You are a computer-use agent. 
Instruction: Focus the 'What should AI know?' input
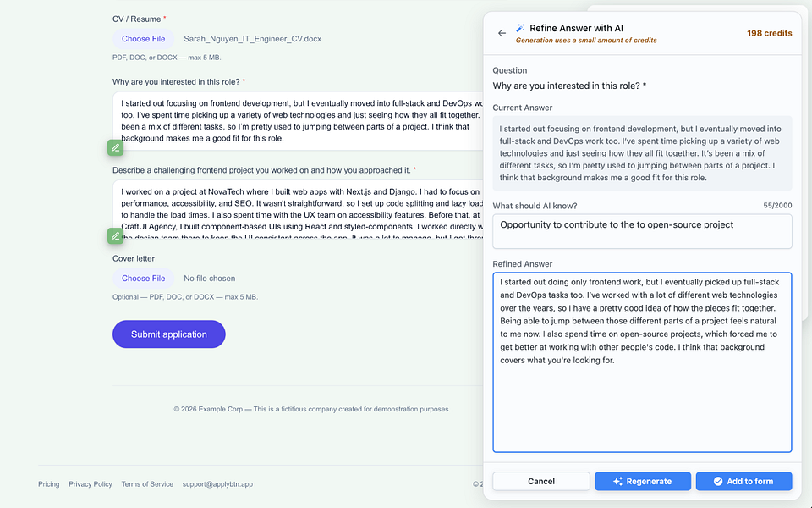(x=642, y=231)
